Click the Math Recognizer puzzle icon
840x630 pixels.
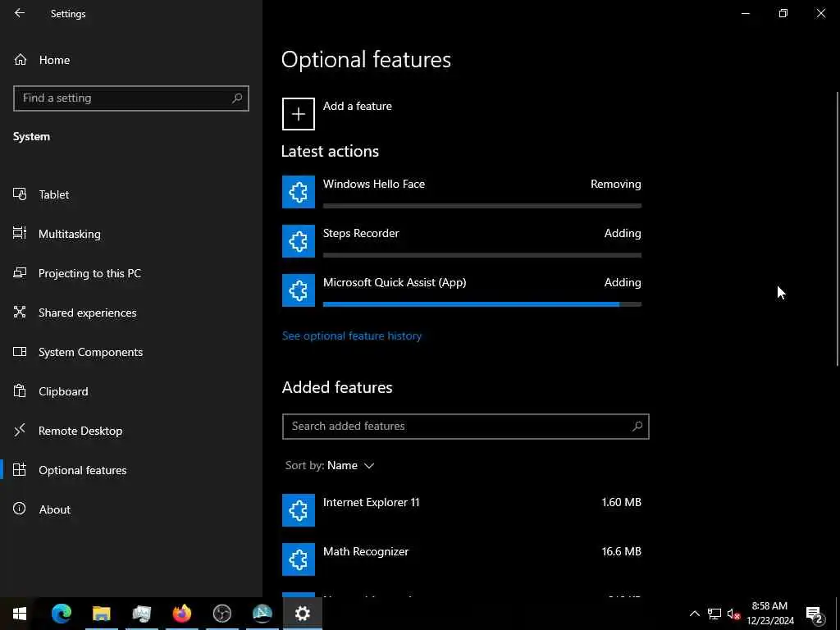point(299,559)
